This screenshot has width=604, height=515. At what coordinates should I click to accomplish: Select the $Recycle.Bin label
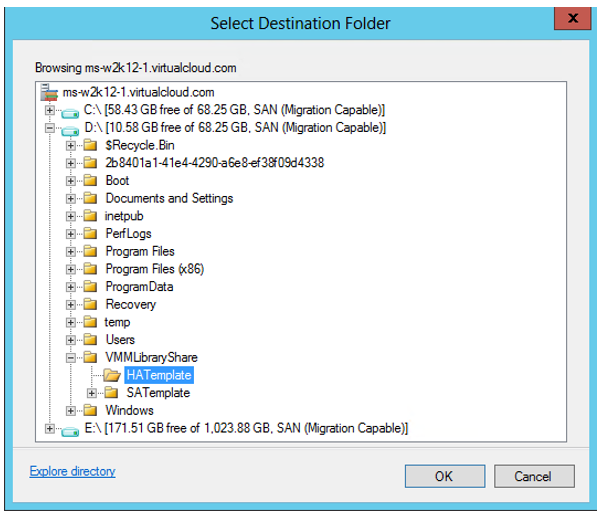click(x=140, y=145)
